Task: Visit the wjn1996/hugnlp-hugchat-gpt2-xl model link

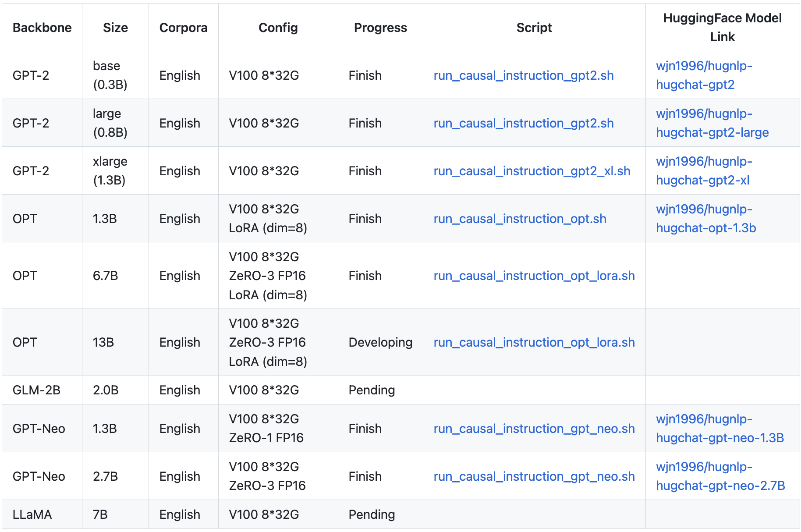Action: pos(704,170)
